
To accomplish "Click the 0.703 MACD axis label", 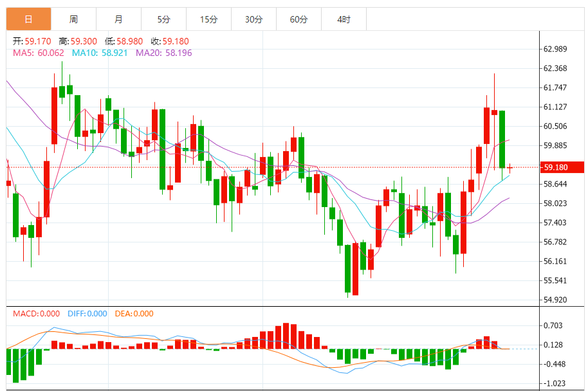I will click(x=553, y=325).
